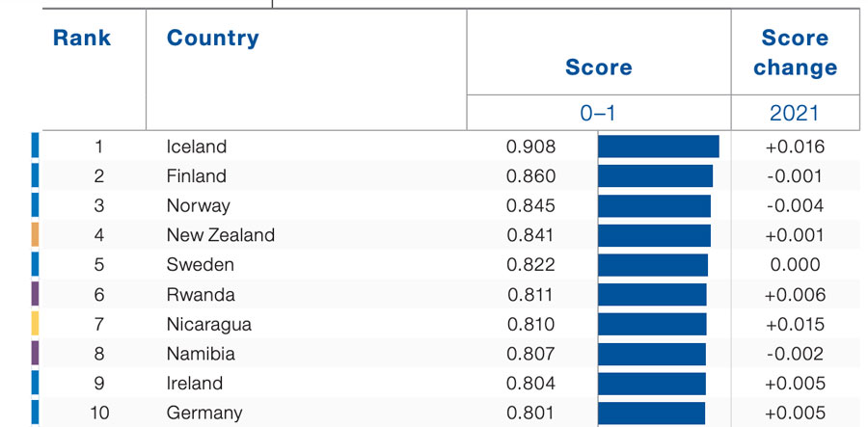Click Namibia's -0.002 score change value
868x427 pixels.
[x=795, y=354]
